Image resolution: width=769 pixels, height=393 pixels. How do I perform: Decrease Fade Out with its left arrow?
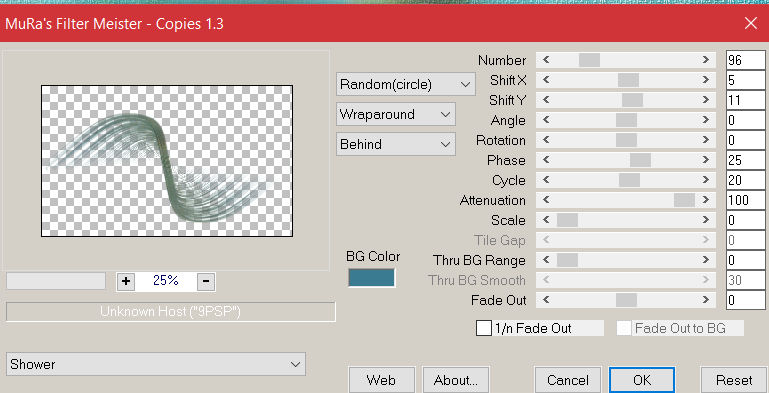[546, 300]
